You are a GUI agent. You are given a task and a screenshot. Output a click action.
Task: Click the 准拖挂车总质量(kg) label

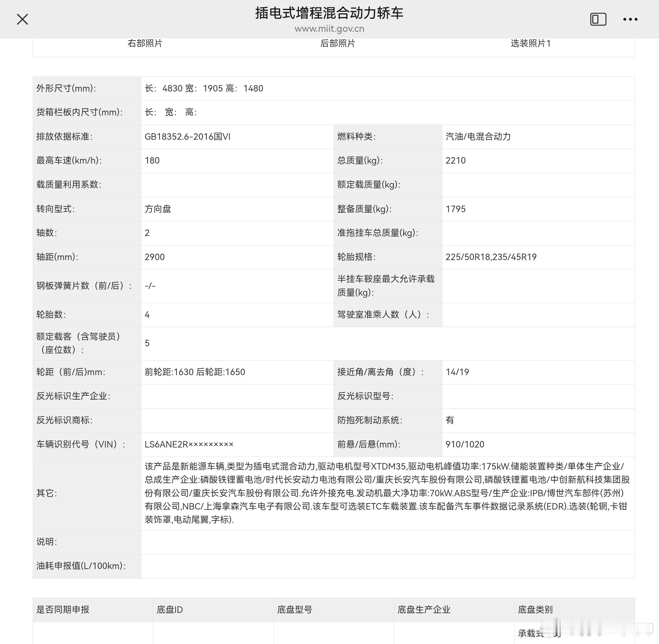pos(377,233)
